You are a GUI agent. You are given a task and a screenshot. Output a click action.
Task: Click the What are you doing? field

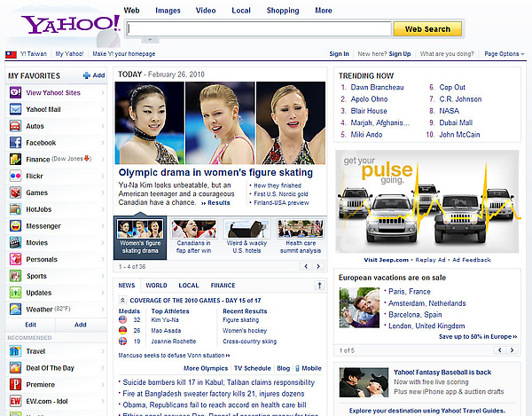pyautogui.click(x=447, y=53)
